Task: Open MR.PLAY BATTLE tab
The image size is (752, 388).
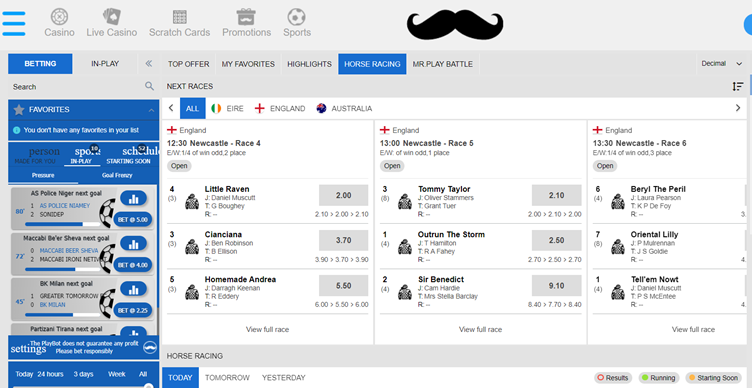Action: pos(443,64)
